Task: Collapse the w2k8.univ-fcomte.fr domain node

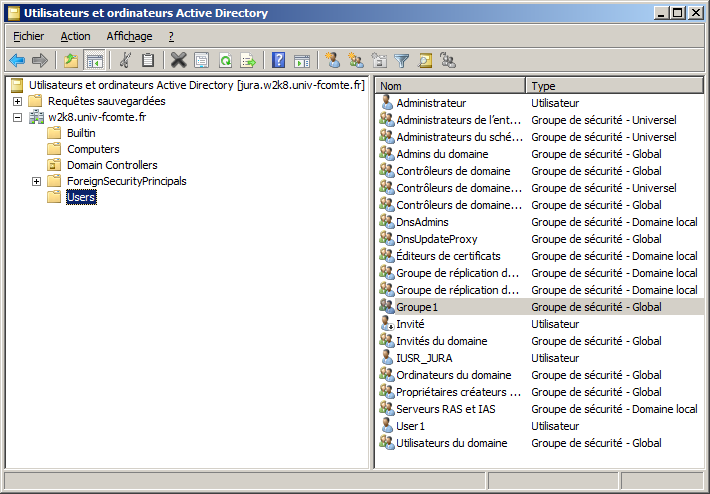Action: (18, 117)
